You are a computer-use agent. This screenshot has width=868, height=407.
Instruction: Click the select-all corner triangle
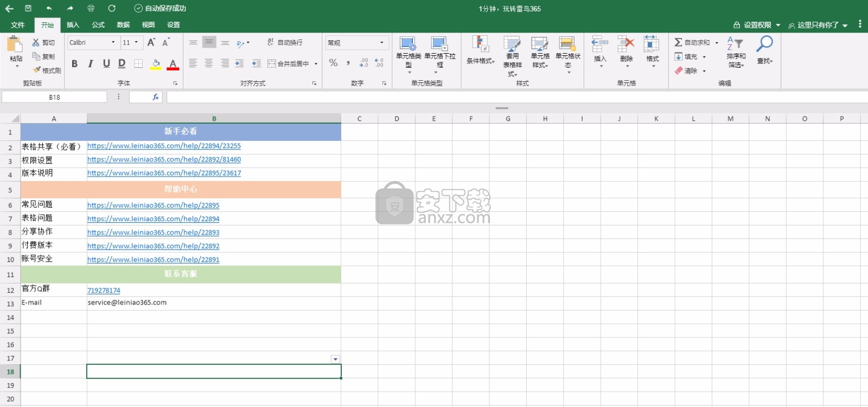pyautogui.click(x=15, y=119)
